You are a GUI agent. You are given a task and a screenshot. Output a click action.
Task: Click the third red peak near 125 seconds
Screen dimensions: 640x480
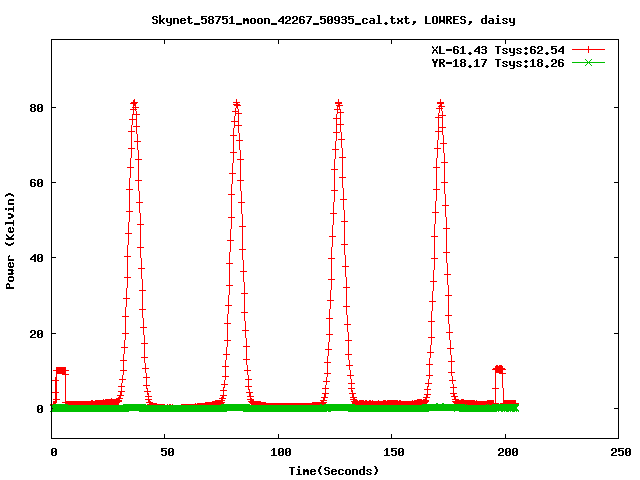click(338, 104)
